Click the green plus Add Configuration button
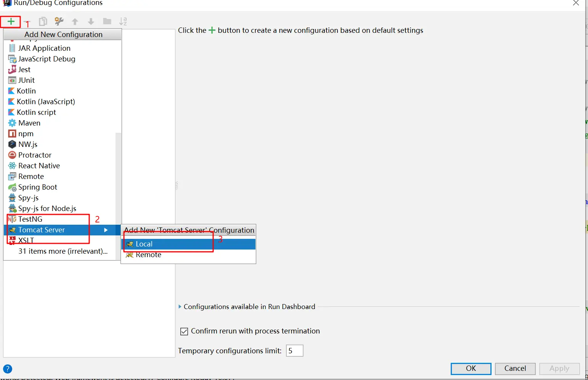Image resolution: width=588 pixels, height=380 pixels. [11, 21]
